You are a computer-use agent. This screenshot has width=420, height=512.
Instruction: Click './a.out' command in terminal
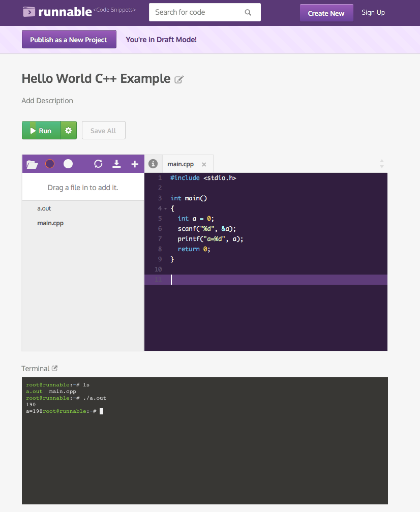point(95,398)
